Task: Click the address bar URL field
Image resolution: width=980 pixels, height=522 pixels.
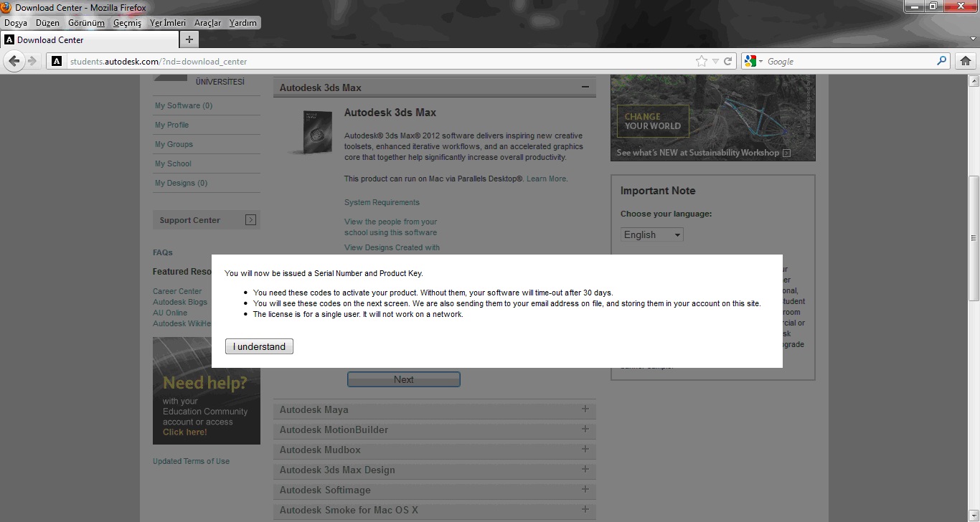Action: click(380, 62)
